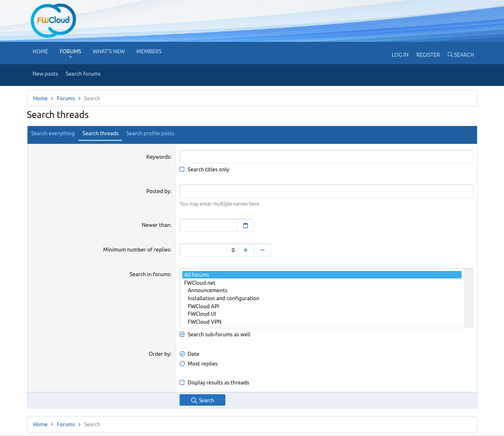This screenshot has height=436, width=504.
Task: Decrease minimum replies with minus icon
Action: pyautogui.click(x=262, y=250)
